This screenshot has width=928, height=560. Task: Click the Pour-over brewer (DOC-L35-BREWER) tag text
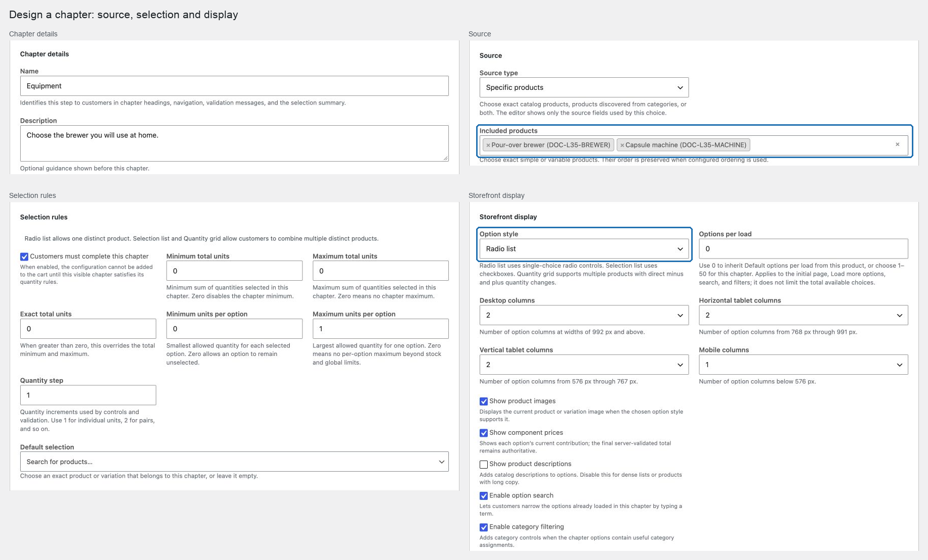click(x=551, y=145)
